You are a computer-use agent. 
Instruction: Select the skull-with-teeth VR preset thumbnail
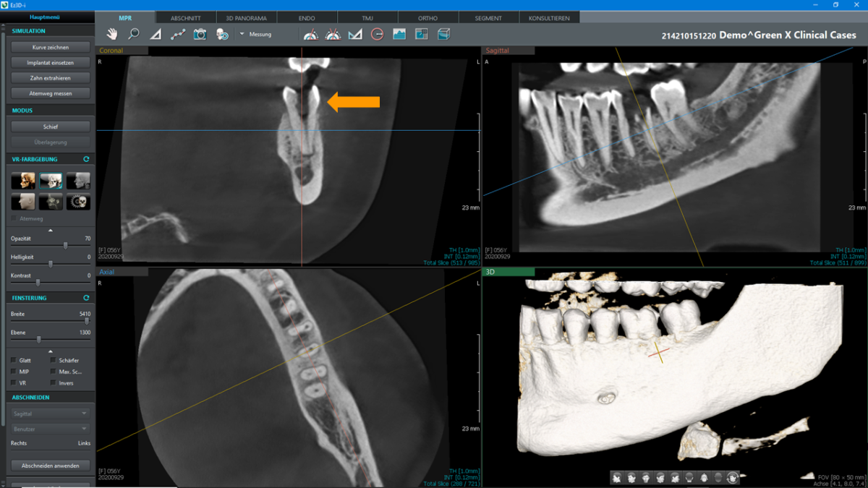(78, 202)
